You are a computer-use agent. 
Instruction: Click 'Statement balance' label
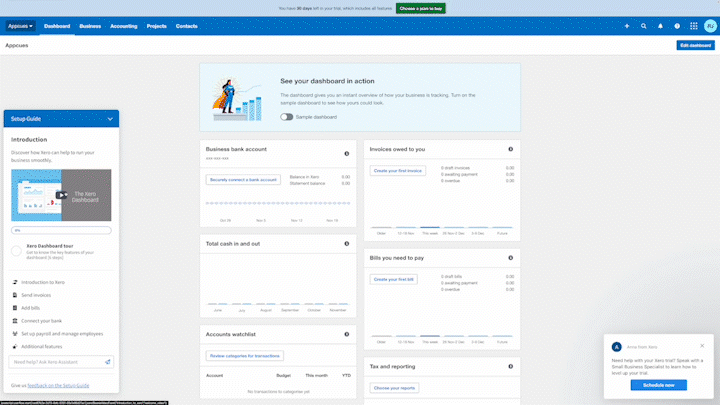point(307,183)
